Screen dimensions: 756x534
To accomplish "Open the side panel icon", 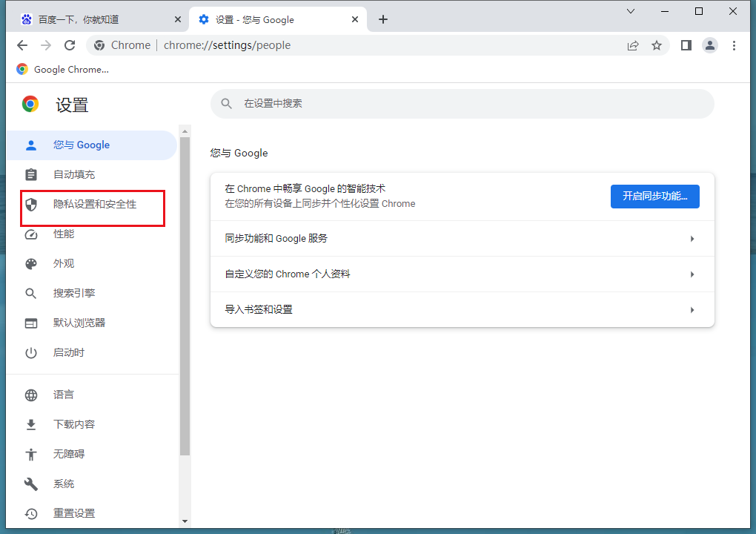I will (686, 45).
